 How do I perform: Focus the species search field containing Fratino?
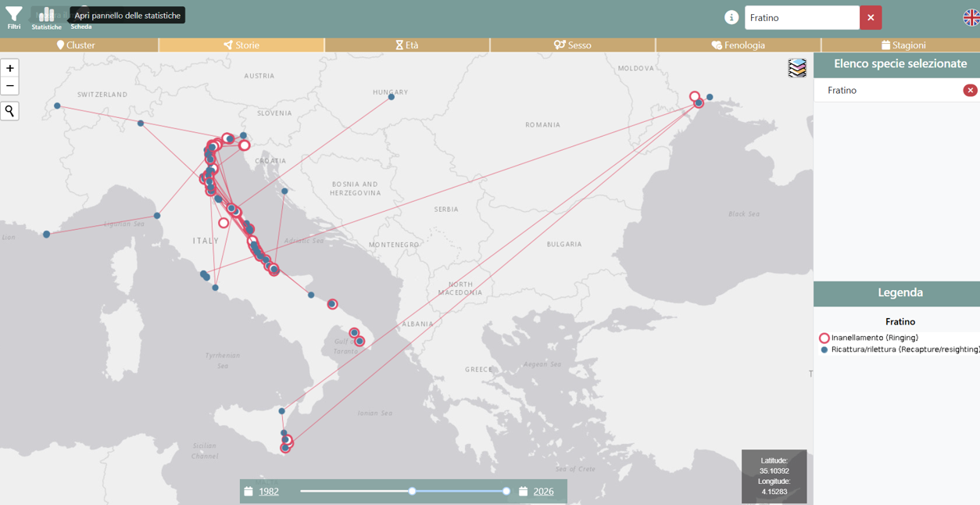point(802,17)
